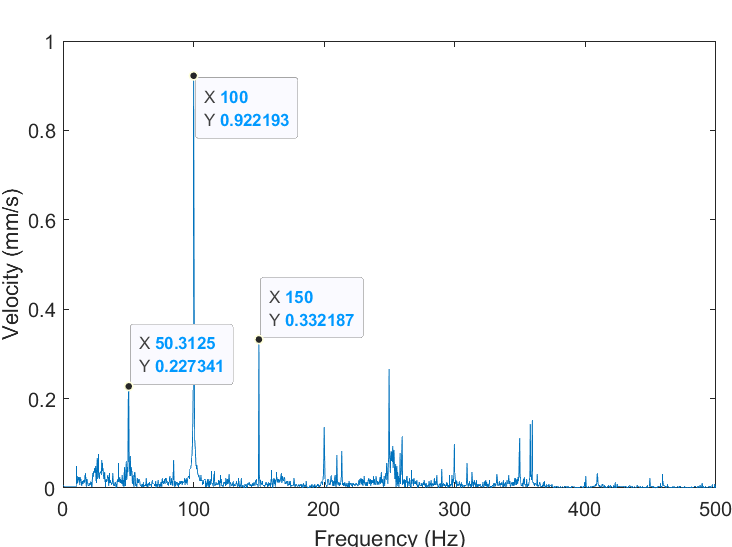Select the data tip showing Y 0.332187
This screenshot has height=547, width=732.
(x=312, y=308)
